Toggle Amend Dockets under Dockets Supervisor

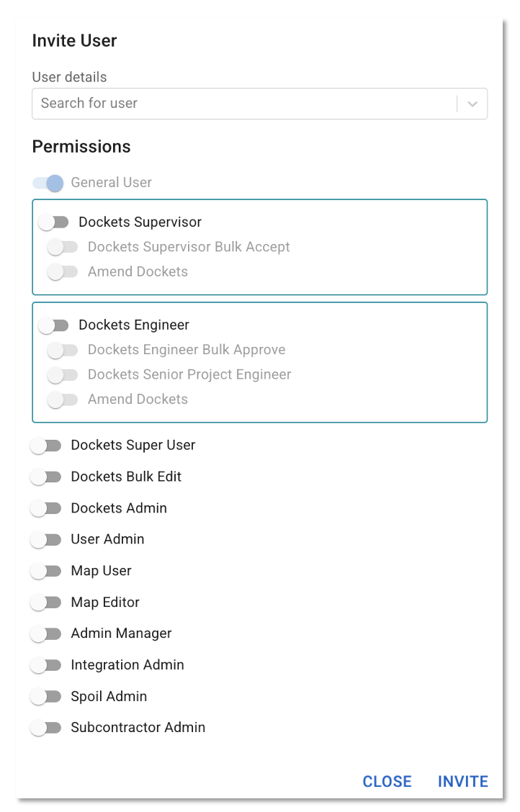coord(62,272)
